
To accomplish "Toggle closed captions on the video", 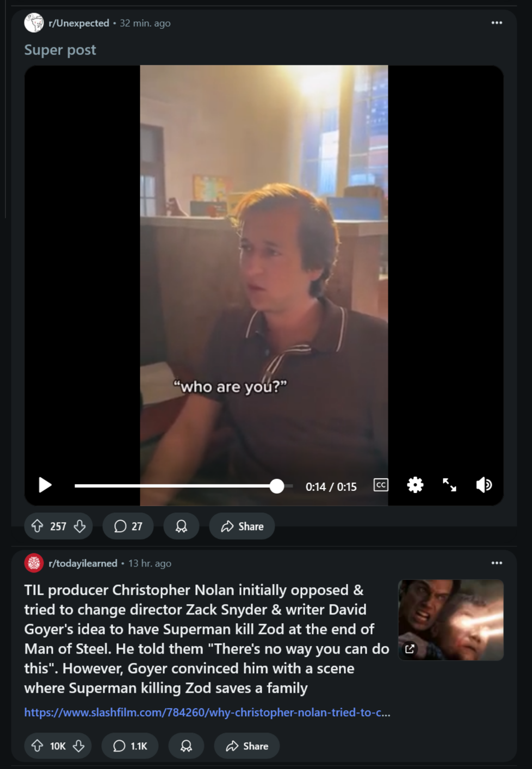I will point(381,485).
